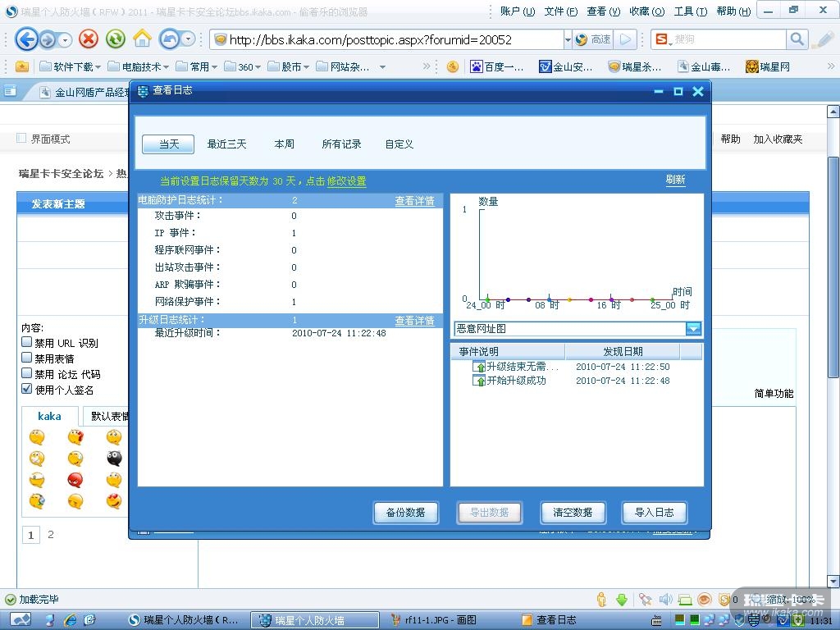
Task: Click the 备份数据 button
Action: point(405,513)
